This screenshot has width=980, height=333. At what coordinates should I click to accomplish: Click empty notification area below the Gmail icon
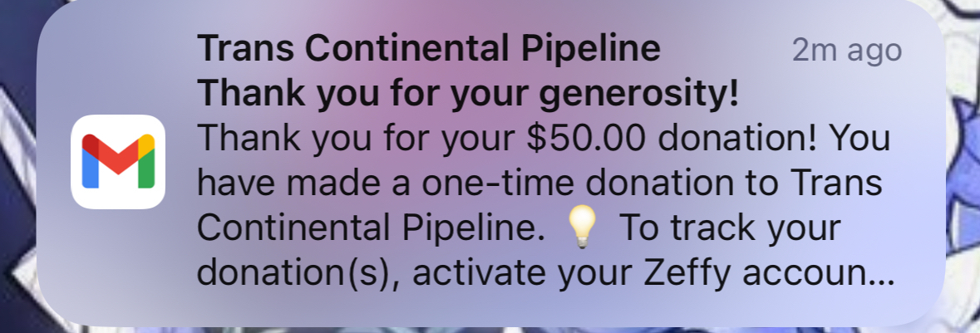tap(118, 266)
